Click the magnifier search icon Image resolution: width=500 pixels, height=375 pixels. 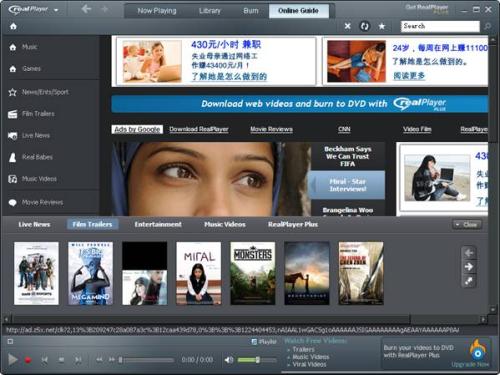487,26
